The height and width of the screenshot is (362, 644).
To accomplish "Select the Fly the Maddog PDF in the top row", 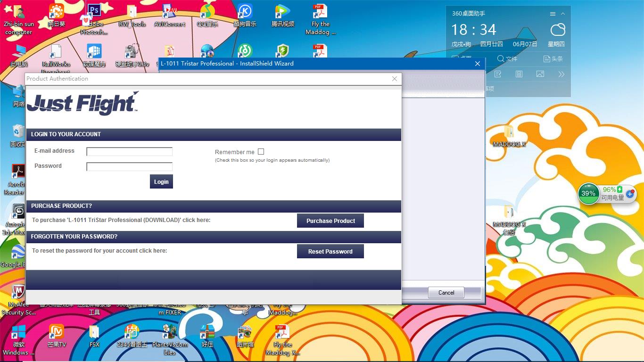I will pyautogui.click(x=321, y=20).
